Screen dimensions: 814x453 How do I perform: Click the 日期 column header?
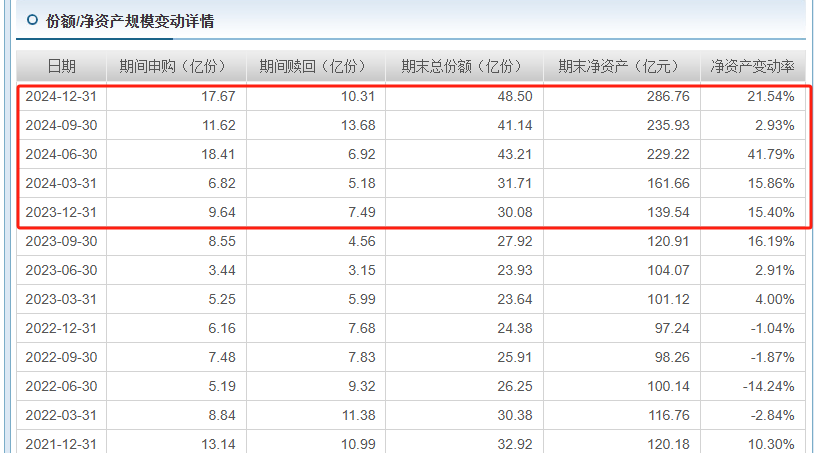(61, 67)
